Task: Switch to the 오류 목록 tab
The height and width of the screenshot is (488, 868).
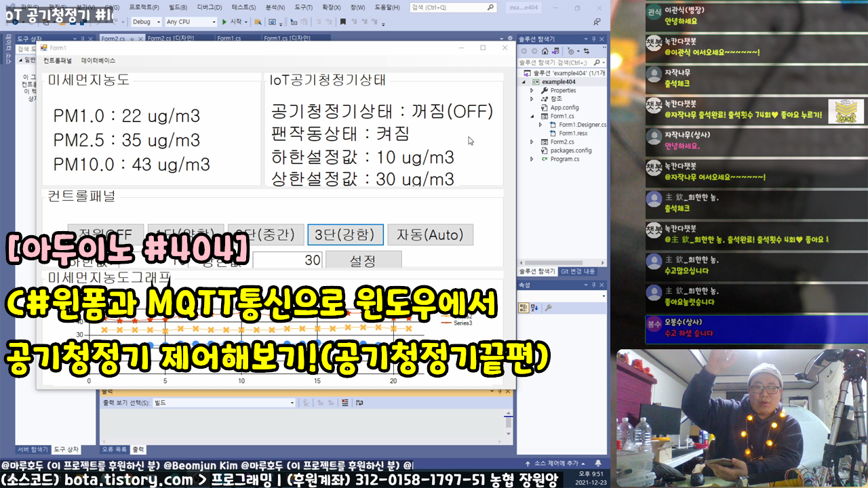Action: (x=114, y=449)
